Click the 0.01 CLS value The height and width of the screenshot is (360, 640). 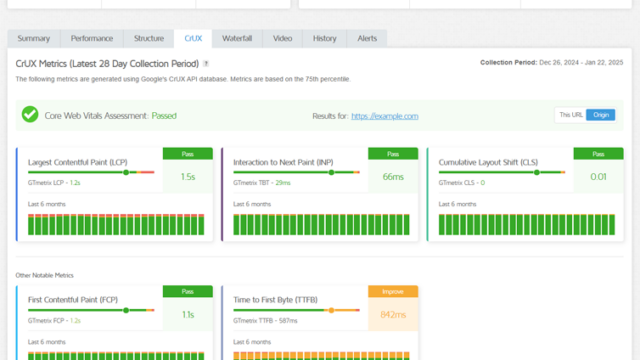[598, 177]
